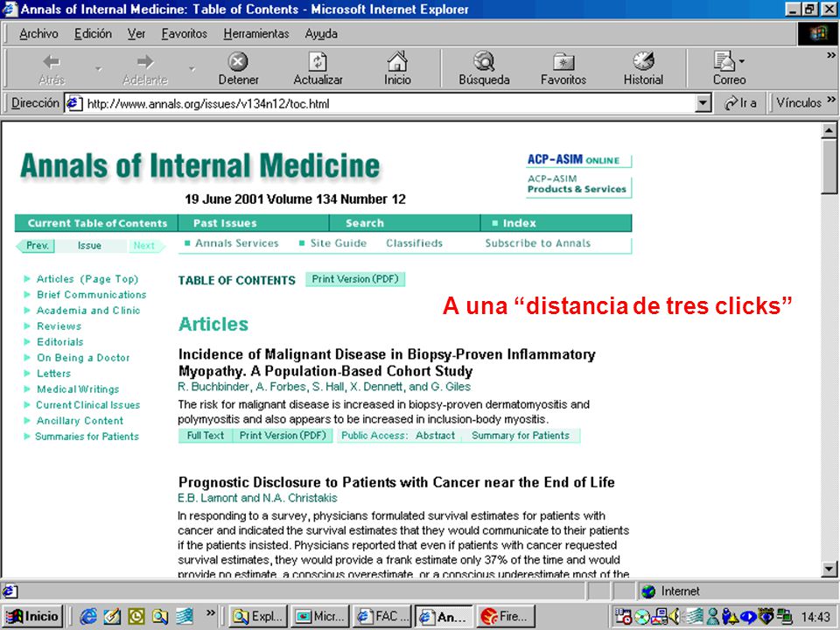Open the Historial history icon
The height and width of the screenshot is (630, 840).
pos(643,62)
